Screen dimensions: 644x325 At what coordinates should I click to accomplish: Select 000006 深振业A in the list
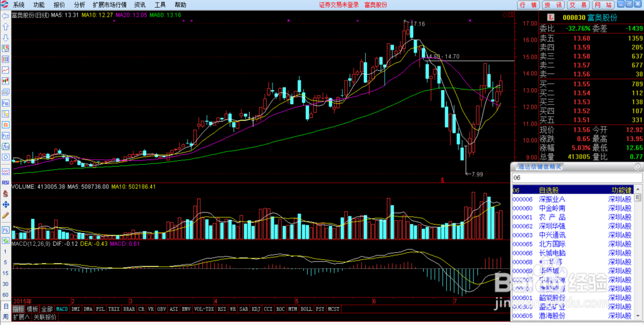(x=573, y=199)
